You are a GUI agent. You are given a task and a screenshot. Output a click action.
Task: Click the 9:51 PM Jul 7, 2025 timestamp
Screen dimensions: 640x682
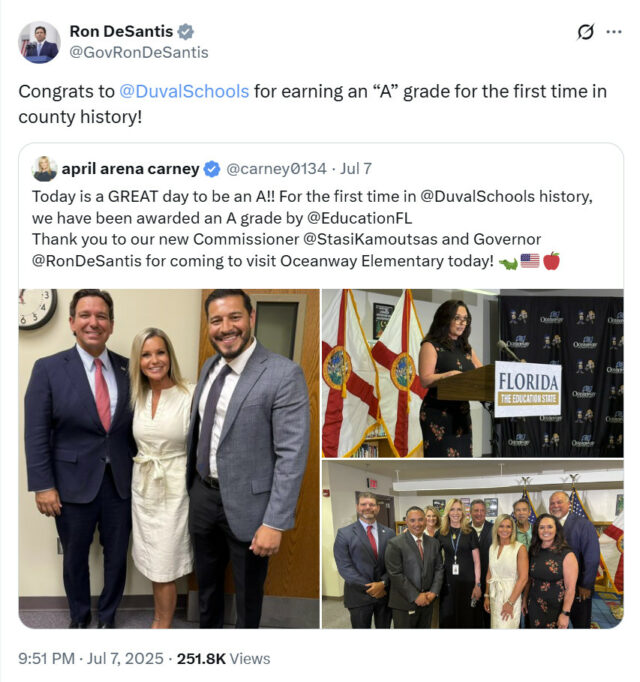pos(91,659)
